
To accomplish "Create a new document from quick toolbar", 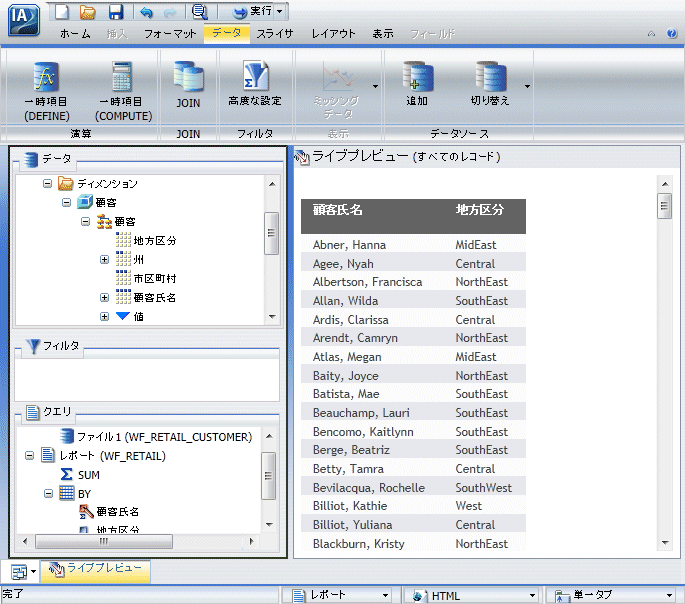I will point(62,12).
